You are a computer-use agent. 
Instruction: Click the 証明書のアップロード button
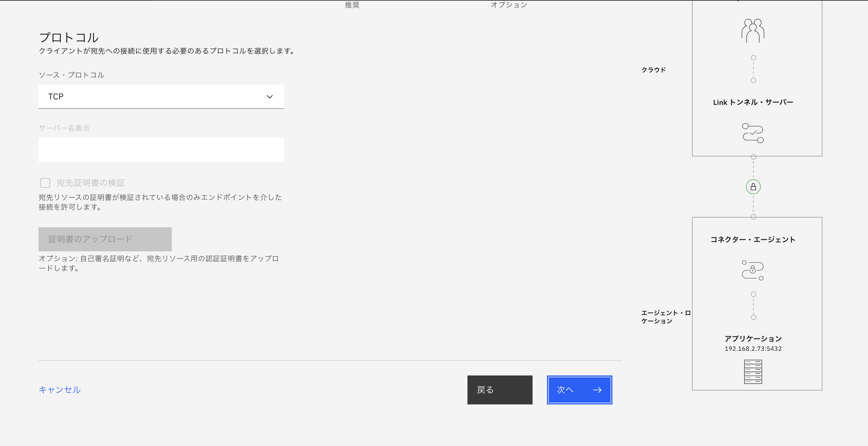coord(105,239)
